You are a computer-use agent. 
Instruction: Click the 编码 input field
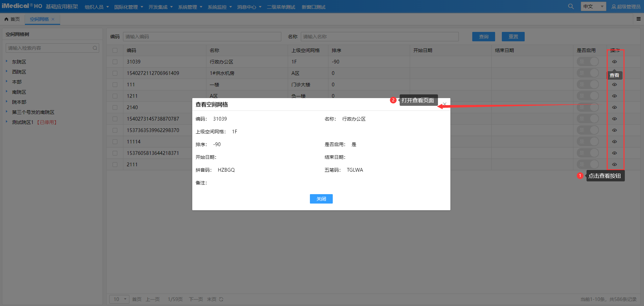[202, 37]
